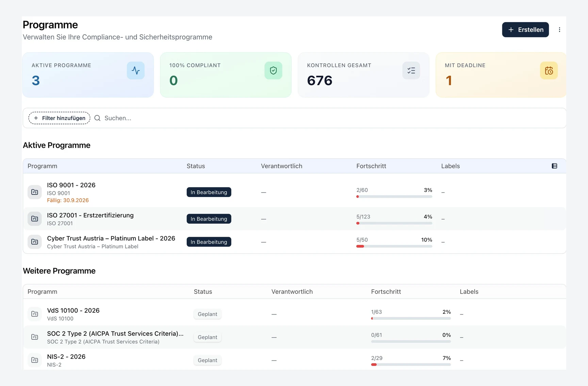Screen dimensions: 588x386
Task: Open the three-dot more options menu
Action: [559, 30]
